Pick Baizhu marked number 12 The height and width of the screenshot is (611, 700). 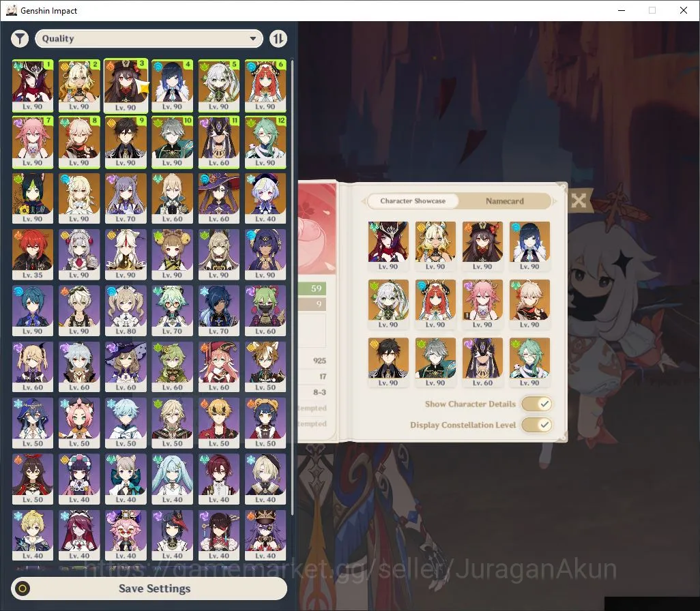pyautogui.click(x=265, y=142)
